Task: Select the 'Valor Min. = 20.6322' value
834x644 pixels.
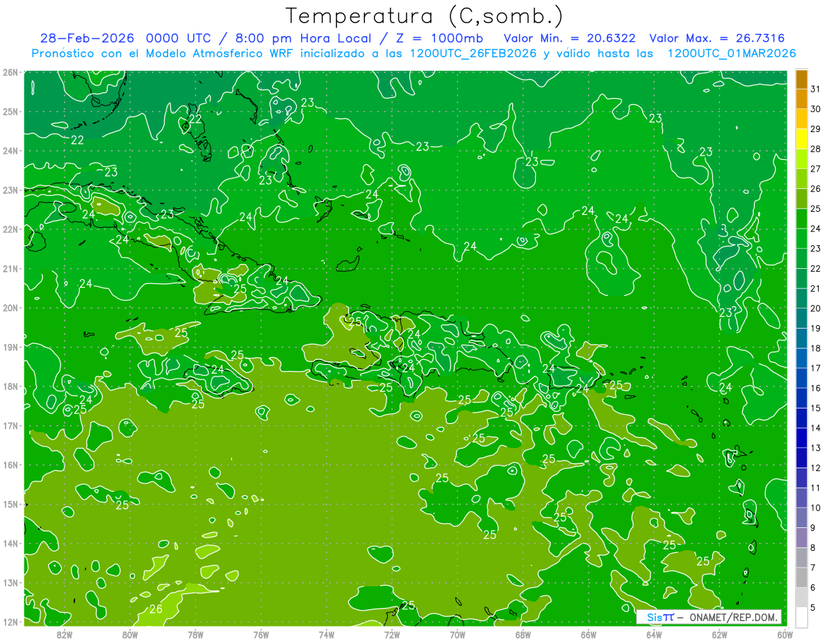Action: (569, 38)
